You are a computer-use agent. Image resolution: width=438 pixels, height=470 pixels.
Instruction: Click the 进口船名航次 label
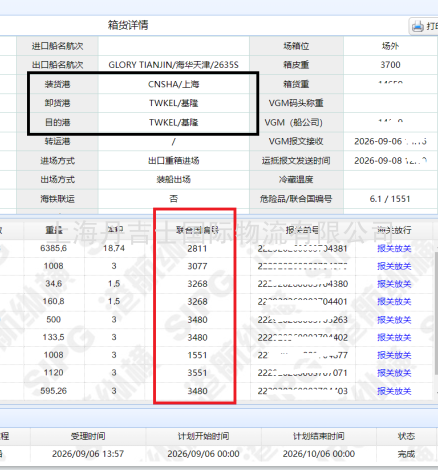(58, 46)
